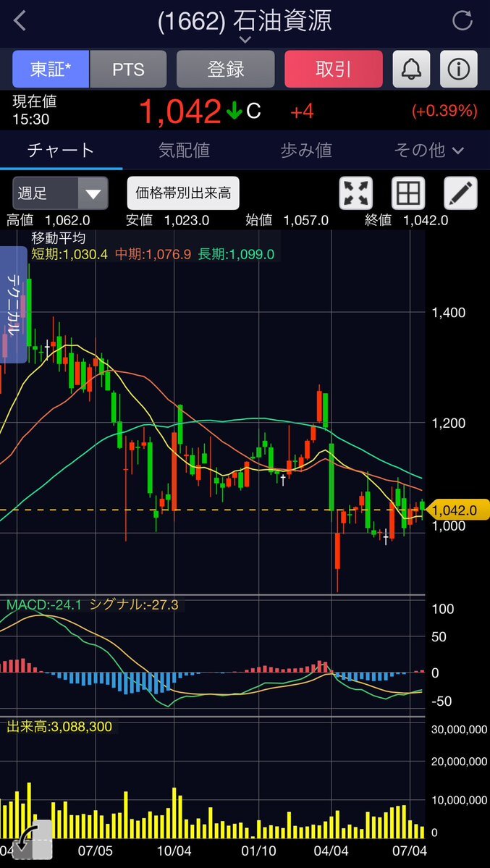Open the stock info icon
The height and width of the screenshot is (868, 490).
[x=458, y=69]
